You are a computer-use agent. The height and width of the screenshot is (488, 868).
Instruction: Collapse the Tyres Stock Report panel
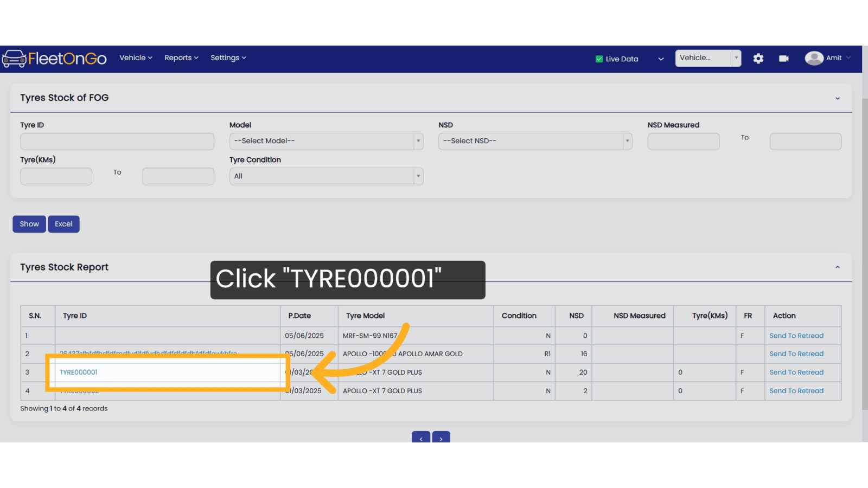[838, 267]
